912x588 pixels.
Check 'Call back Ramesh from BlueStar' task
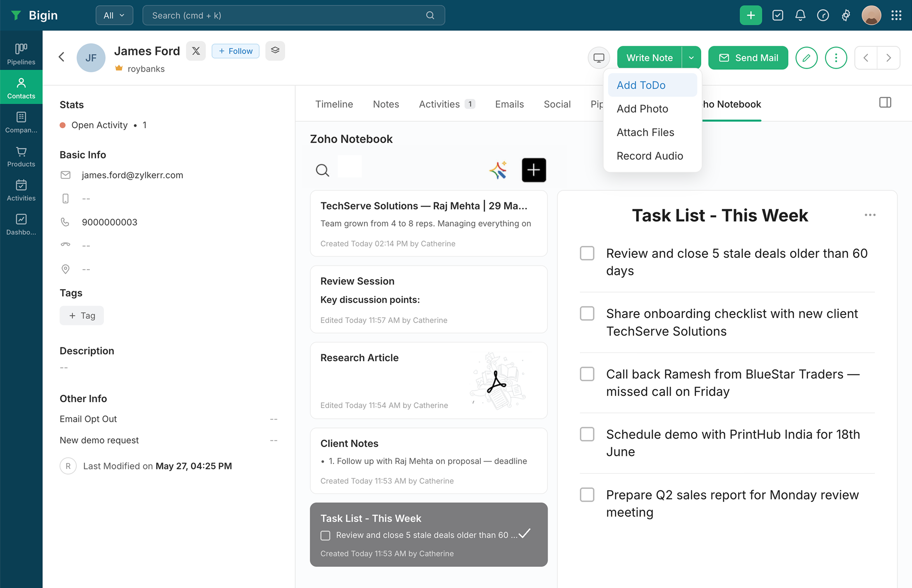(587, 374)
